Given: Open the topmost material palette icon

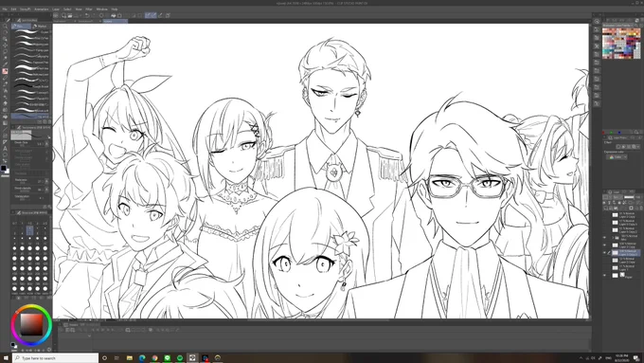Looking at the screenshot, I should pyautogui.click(x=597, y=21).
